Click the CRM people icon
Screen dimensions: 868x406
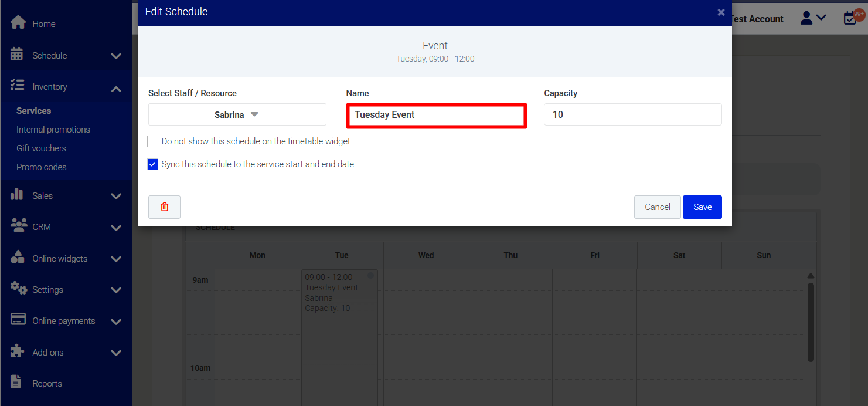(18, 226)
